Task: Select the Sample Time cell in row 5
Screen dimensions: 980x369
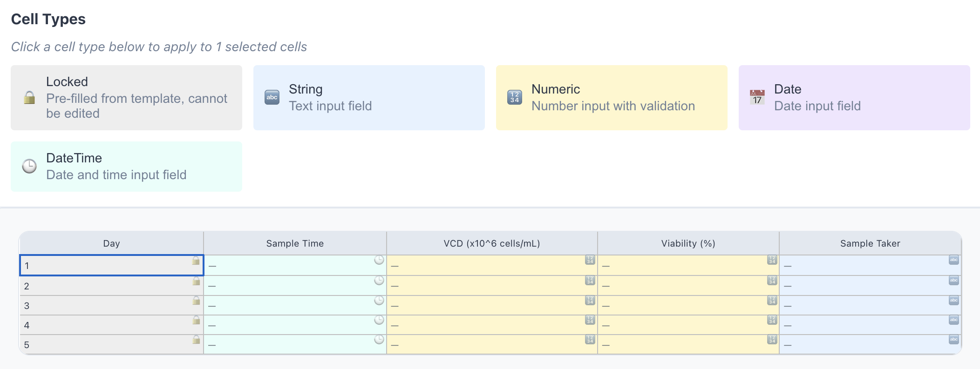Action: (x=295, y=344)
